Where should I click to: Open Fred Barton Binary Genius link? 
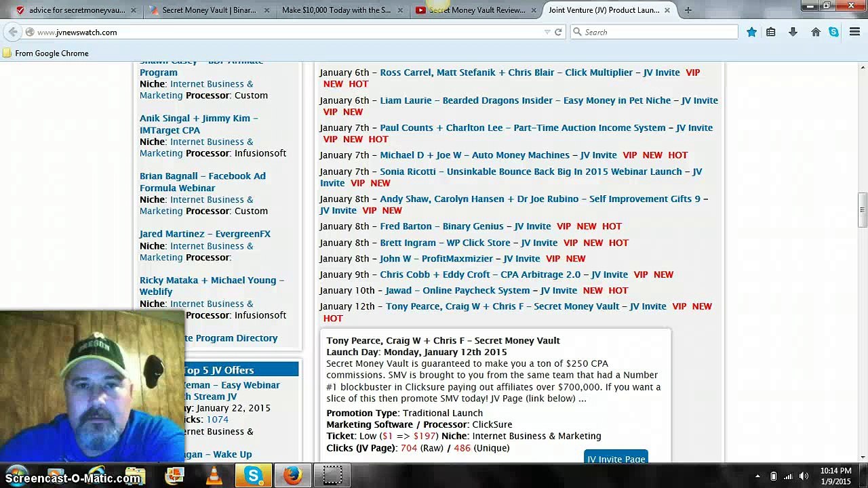pos(465,226)
